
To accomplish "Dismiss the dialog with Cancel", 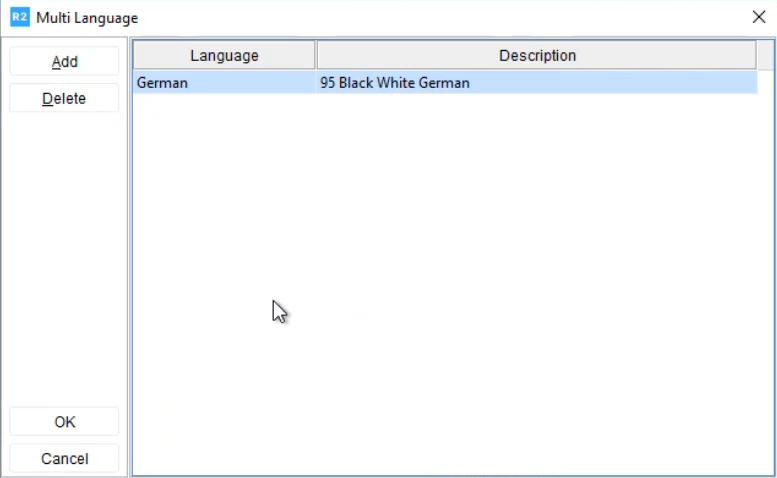I will pos(64,459).
